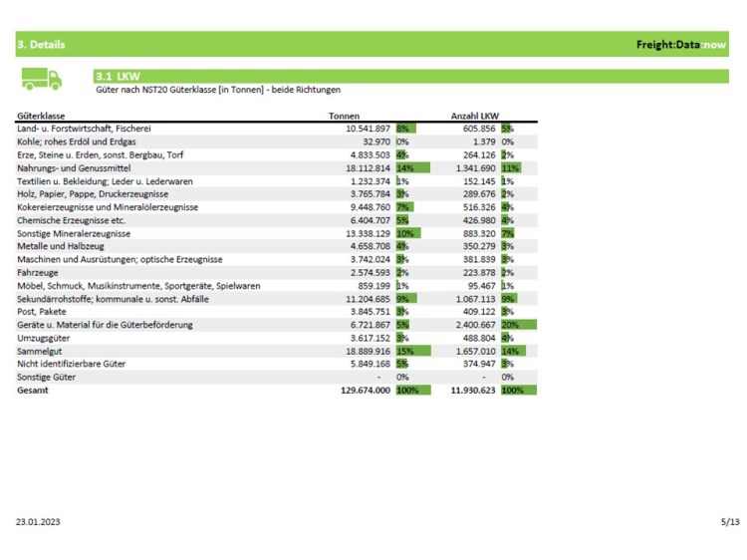
Task: Select the '3. Details' header title
Action: 41,45
